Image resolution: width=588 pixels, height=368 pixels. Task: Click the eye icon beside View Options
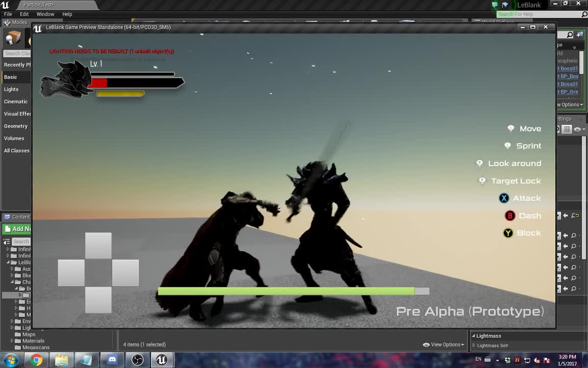tap(426, 344)
